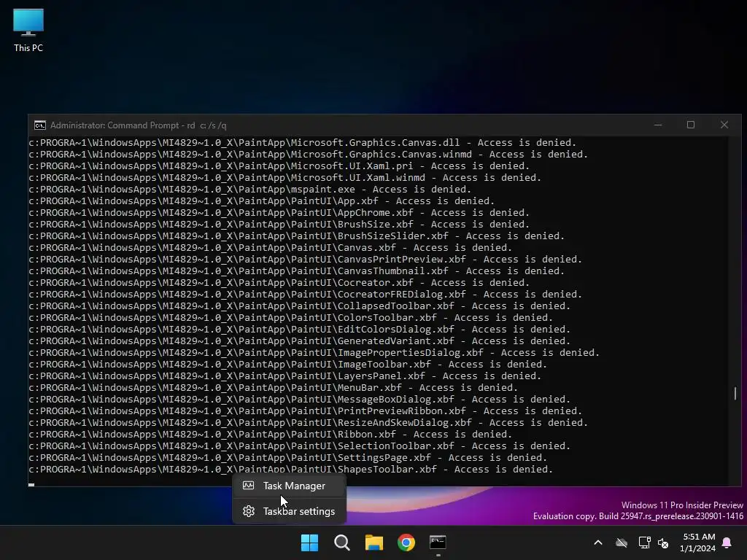This screenshot has height=560, width=747.
Task: Click the Administrator: Command Prompt window title
Action: click(138, 125)
